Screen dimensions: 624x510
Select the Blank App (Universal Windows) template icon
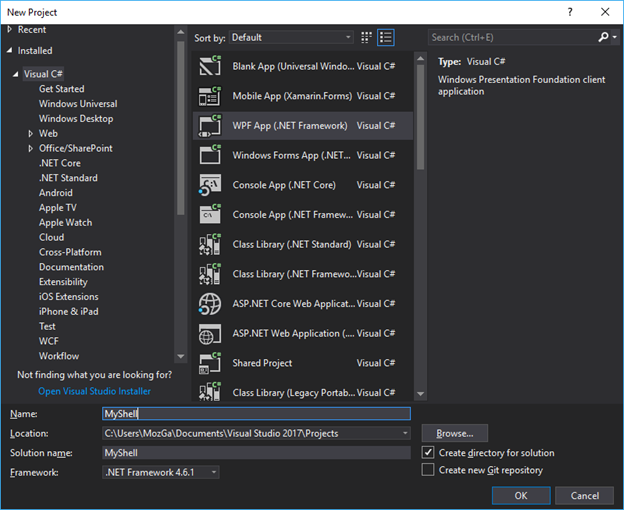[210, 66]
